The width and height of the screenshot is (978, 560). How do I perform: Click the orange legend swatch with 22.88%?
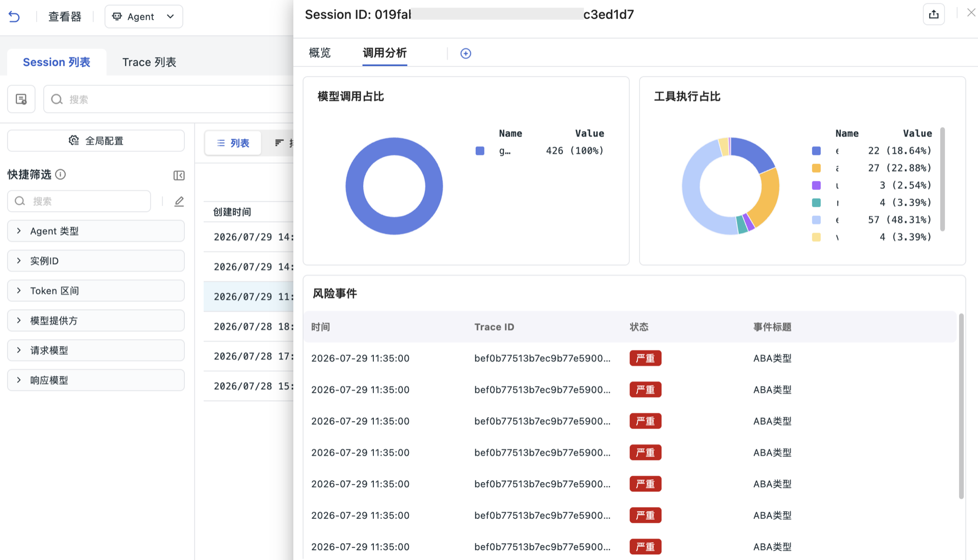pos(816,168)
